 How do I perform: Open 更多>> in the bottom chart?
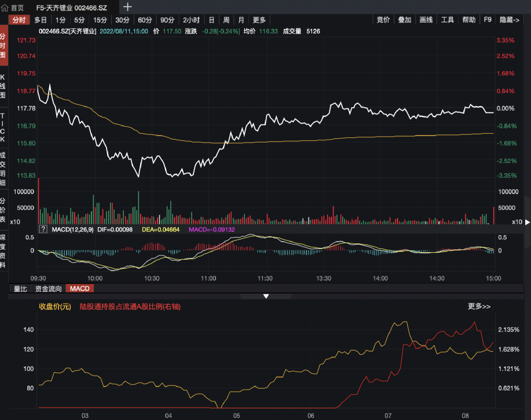479,306
